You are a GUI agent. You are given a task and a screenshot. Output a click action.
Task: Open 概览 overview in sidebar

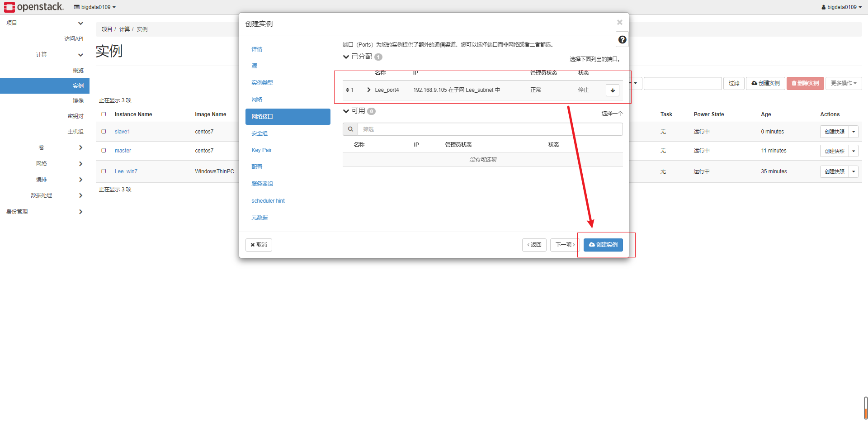pos(78,71)
